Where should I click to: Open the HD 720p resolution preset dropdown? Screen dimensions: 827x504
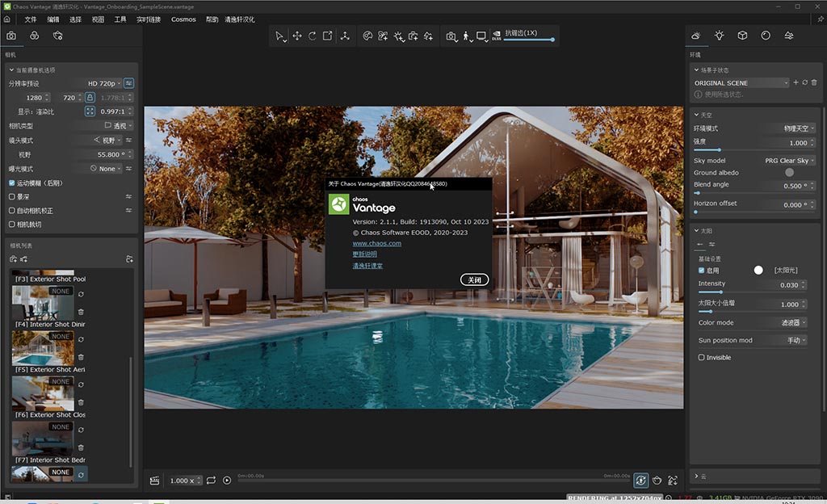pos(103,83)
